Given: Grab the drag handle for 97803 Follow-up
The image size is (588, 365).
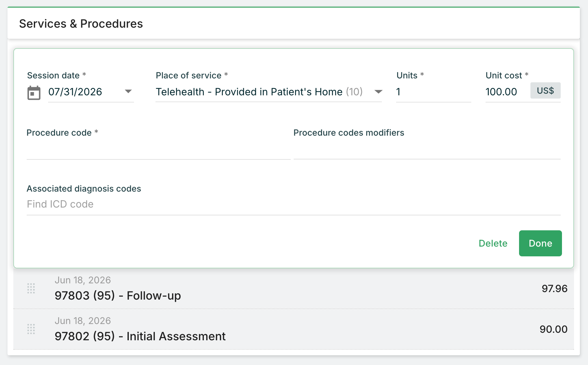Looking at the screenshot, I should tap(31, 288).
